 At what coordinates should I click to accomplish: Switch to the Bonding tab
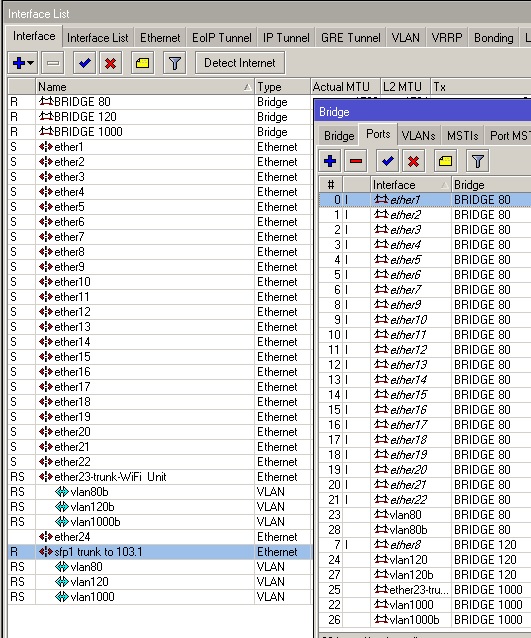point(494,38)
